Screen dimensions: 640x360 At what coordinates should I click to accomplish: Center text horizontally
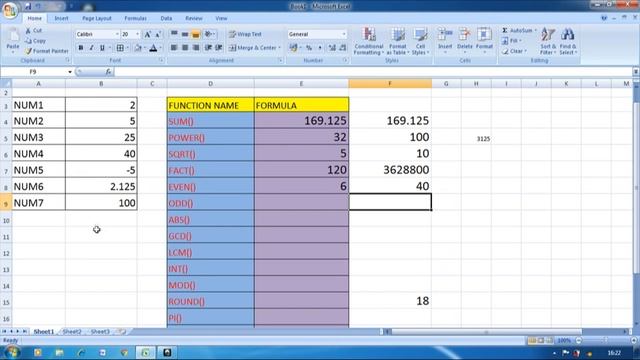pos(185,48)
